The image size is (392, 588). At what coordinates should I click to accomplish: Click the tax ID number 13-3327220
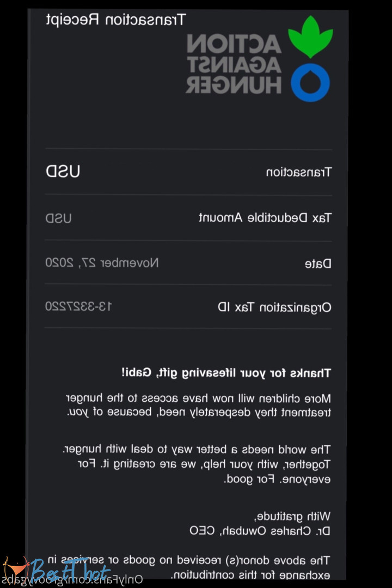(x=78, y=307)
